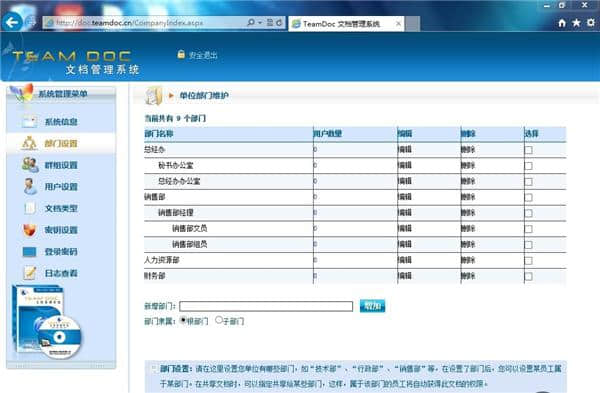Click the 日志查看 notepad icon
This screenshot has height=393, width=600.
click(x=29, y=273)
